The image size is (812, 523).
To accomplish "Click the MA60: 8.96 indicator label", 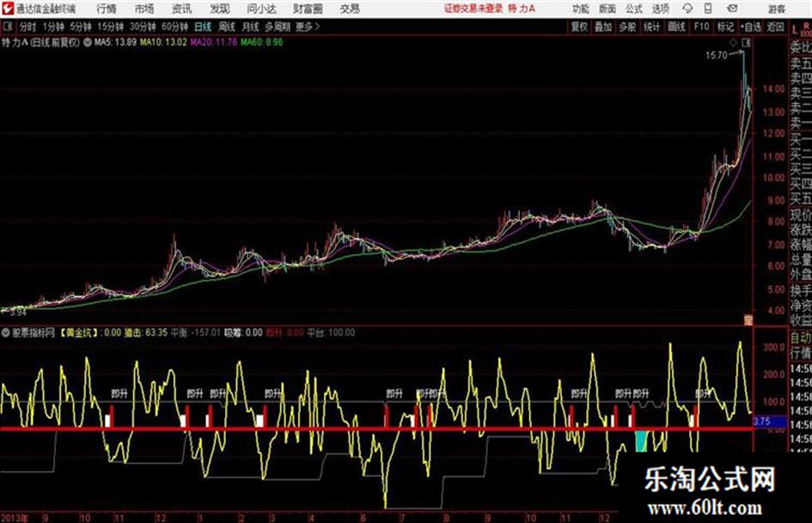I will [261, 42].
